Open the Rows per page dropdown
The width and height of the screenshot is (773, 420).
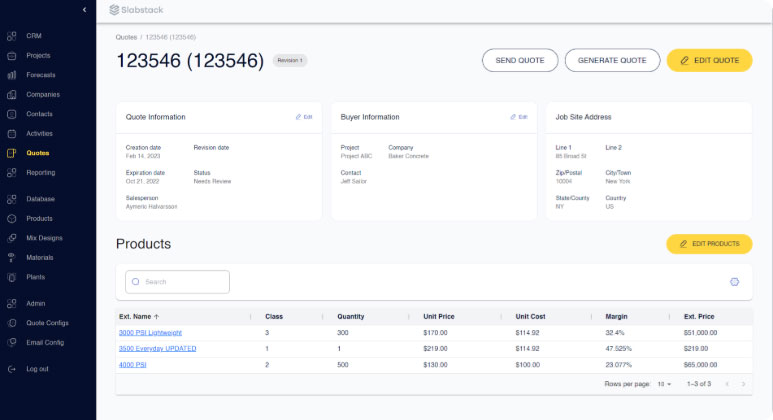(664, 384)
